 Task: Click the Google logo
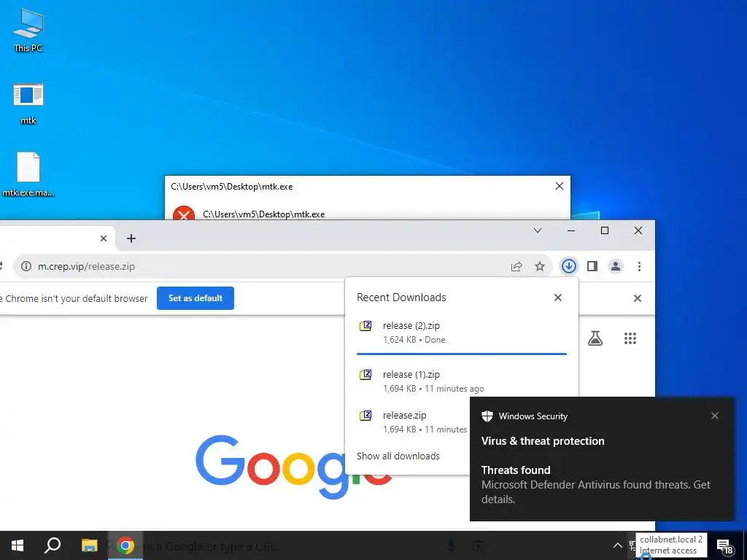point(270,466)
